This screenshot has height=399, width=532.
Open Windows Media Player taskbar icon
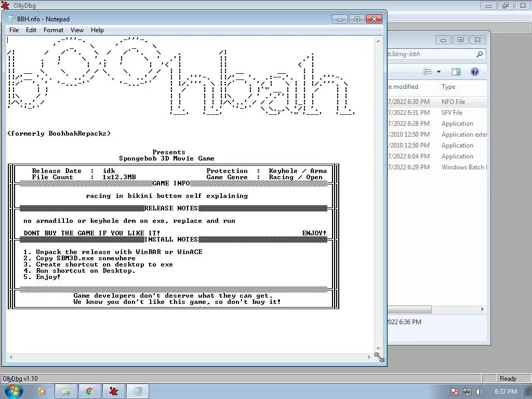[x=42, y=392]
